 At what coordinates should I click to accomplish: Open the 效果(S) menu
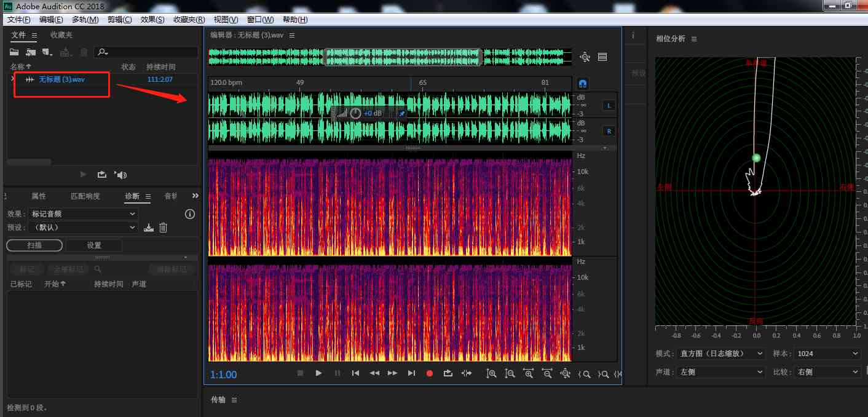pyautogui.click(x=152, y=20)
